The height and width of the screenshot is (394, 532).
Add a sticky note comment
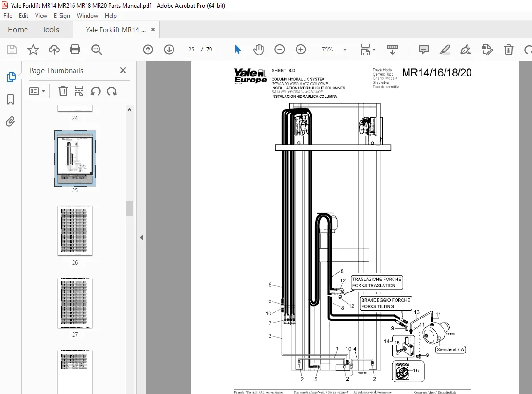pos(424,50)
